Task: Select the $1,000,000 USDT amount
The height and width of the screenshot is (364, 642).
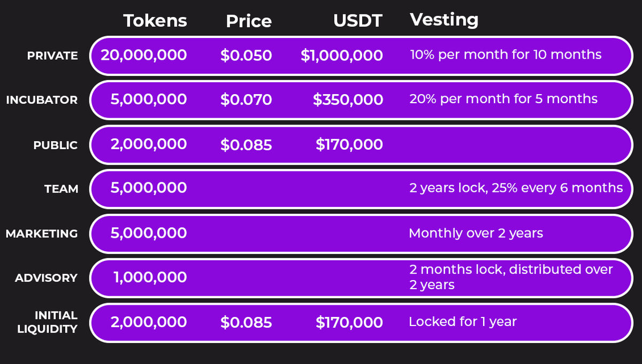Action: tap(341, 56)
